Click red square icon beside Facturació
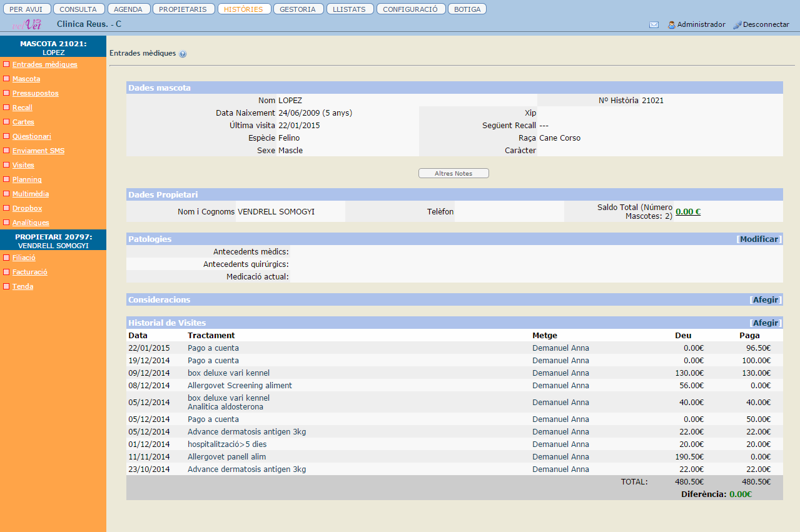The width and height of the screenshot is (800, 532). 6,272
